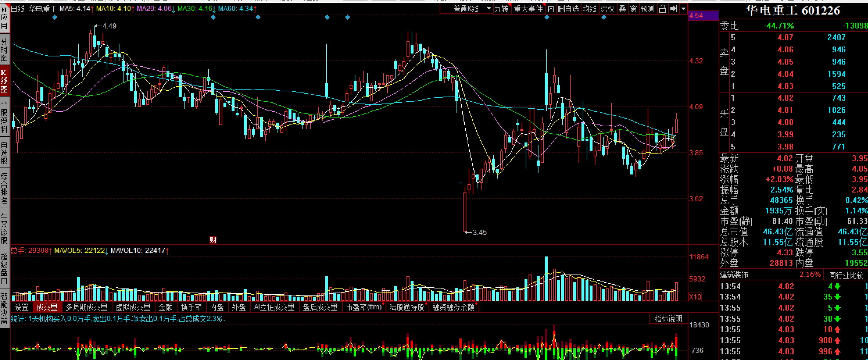Screen dimensions: 868x360
Task: Open the 应用 panel icon in the left sidebar
Action: click(x=4, y=18)
